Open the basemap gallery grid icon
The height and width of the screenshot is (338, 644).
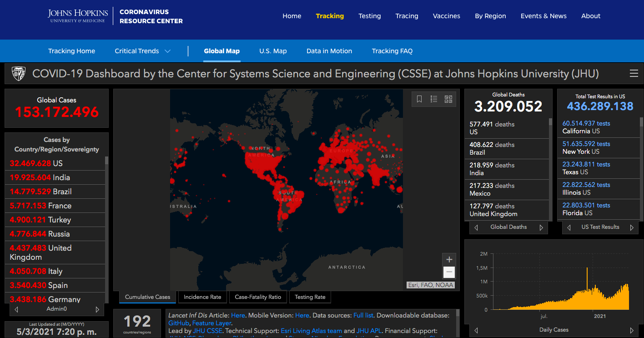coord(448,99)
